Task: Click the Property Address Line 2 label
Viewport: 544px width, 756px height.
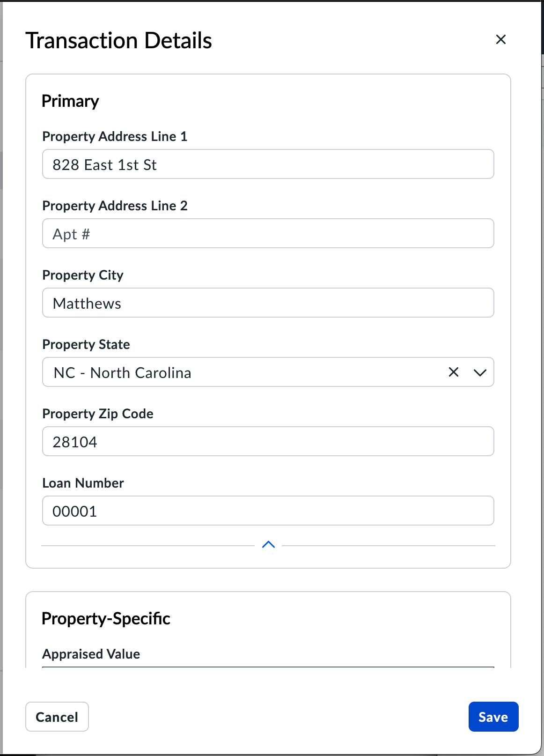Action: 115,206
